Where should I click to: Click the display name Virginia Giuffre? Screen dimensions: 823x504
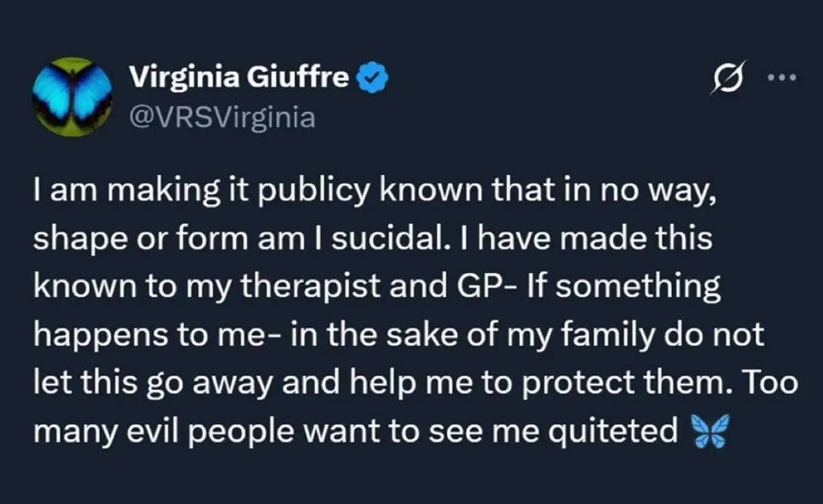click(x=242, y=76)
